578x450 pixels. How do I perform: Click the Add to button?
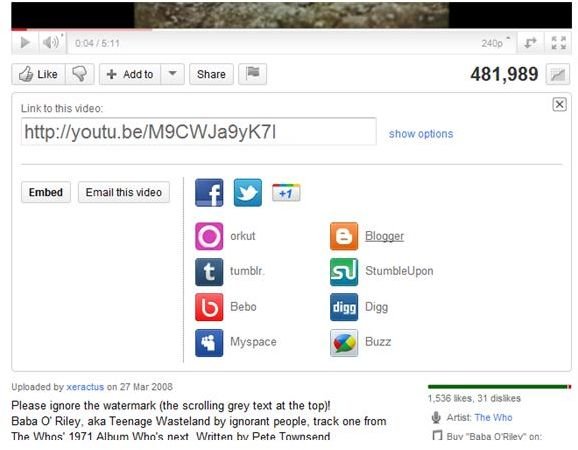[130, 74]
